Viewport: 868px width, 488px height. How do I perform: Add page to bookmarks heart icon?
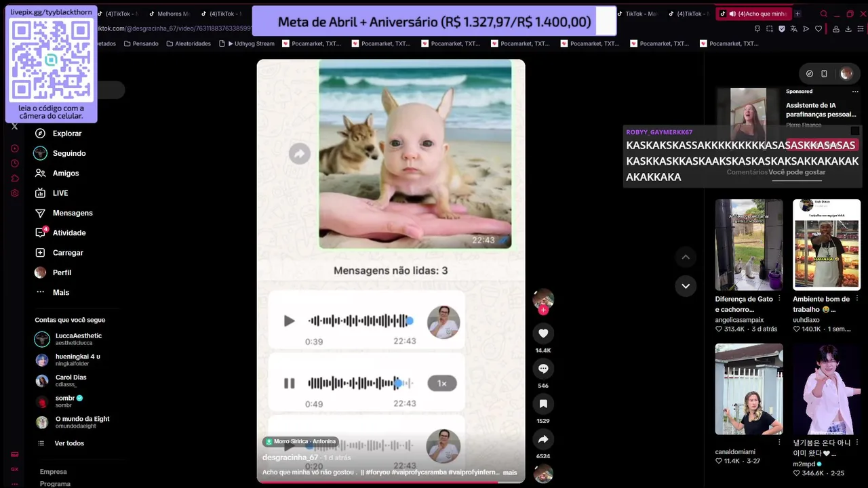(818, 28)
